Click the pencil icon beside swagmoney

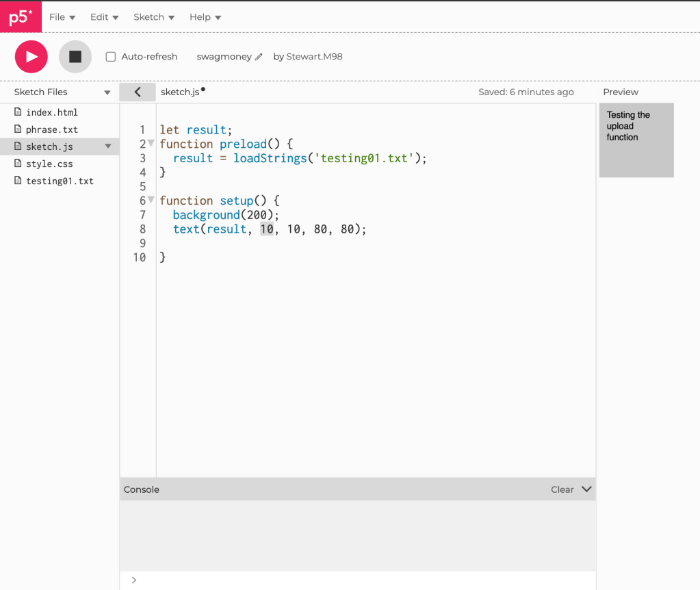click(259, 57)
